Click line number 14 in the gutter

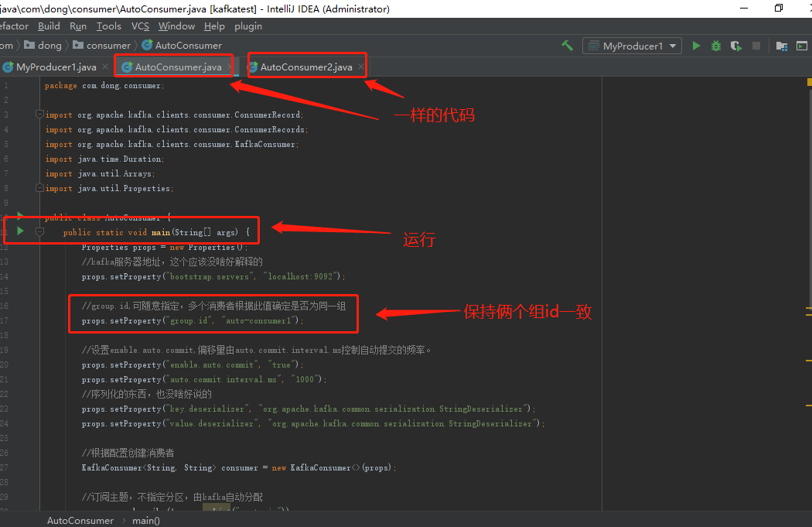pos(4,277)
